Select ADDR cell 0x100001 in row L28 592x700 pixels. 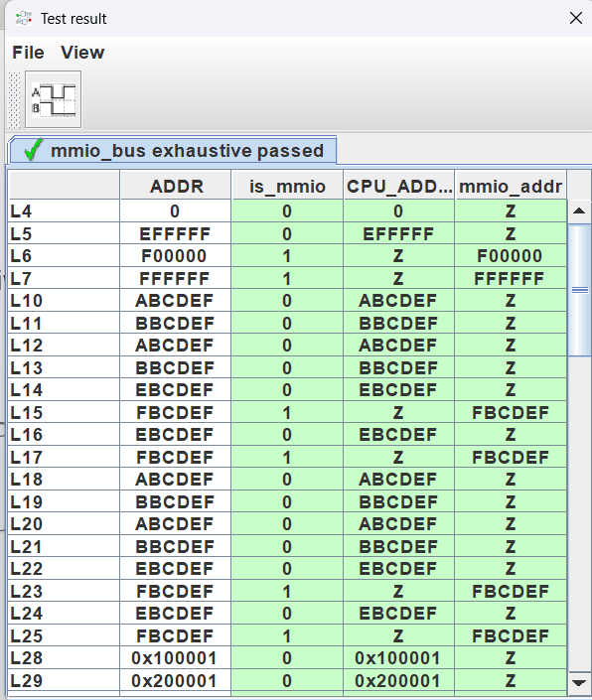pyautogui.click(x=176, y=657)
